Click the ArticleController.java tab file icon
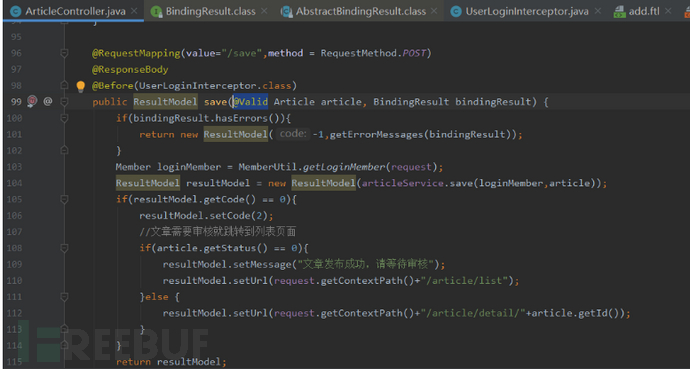The width and height of the screenshot is (690, 369). coord(16,11)
